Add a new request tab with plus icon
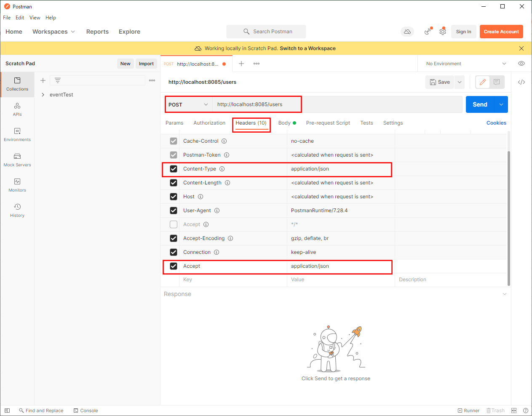The image size is (532, 416). (241, 64)
